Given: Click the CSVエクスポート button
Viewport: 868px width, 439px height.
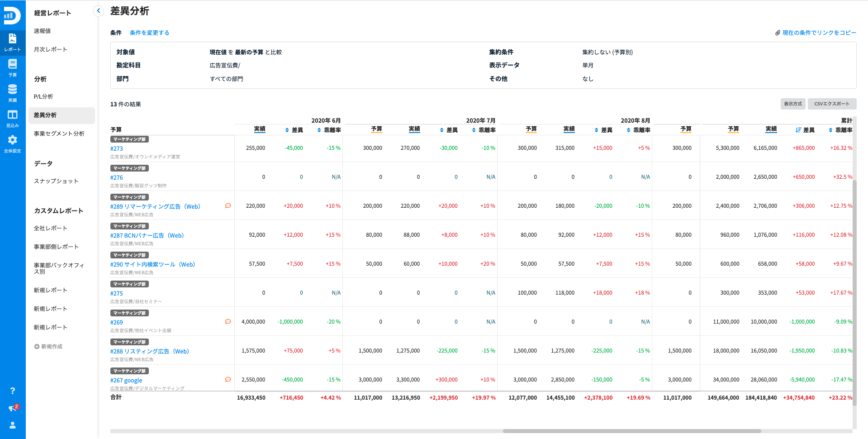Looking at the screenshot, I should 832,104.
